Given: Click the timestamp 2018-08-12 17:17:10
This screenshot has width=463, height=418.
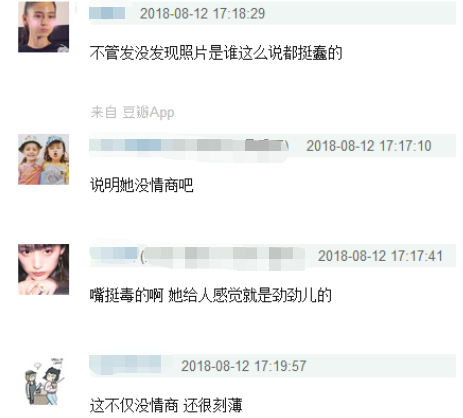Looking at the screenshot, I should coord(369,146).
